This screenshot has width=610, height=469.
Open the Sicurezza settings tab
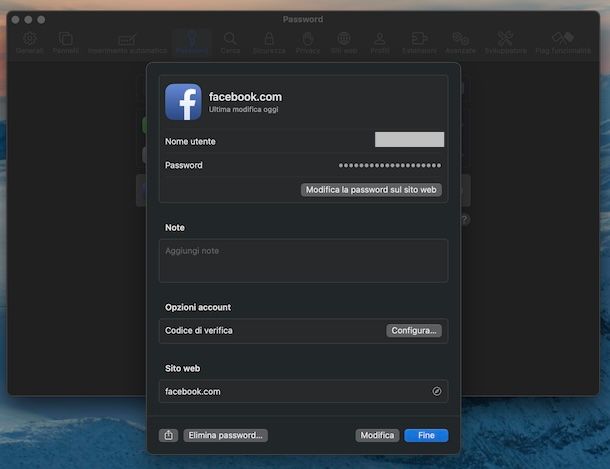point(269,42)
